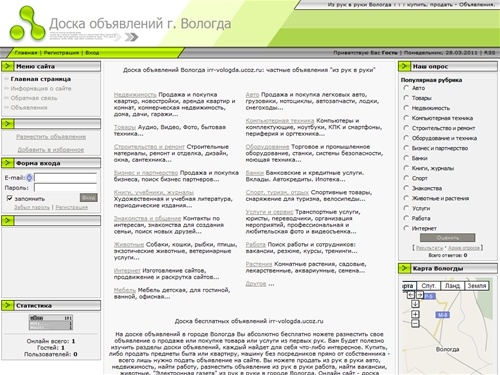Open the Компьютерная техника category link

(x=280, y=121)
